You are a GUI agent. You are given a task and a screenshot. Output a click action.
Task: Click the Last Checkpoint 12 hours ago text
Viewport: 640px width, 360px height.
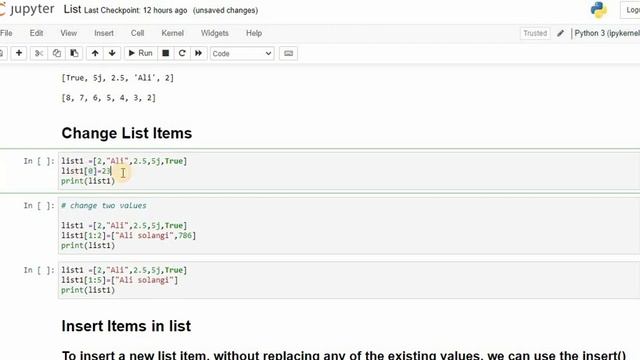(x=136, y=11)
